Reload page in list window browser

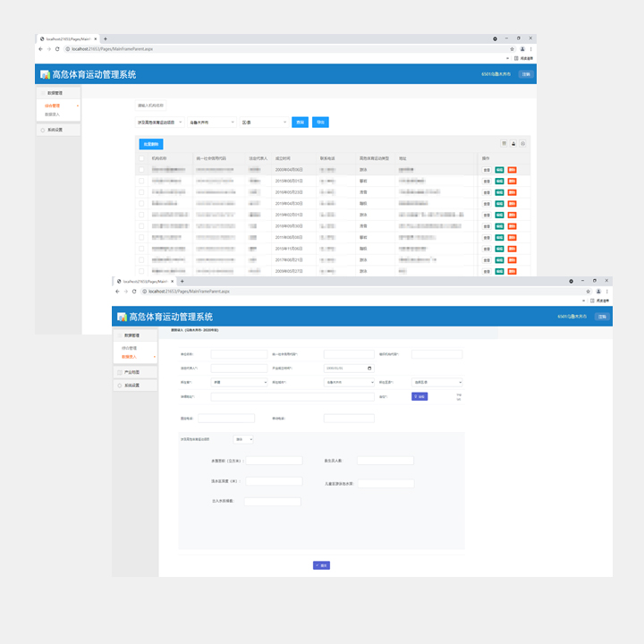point(57,49)
